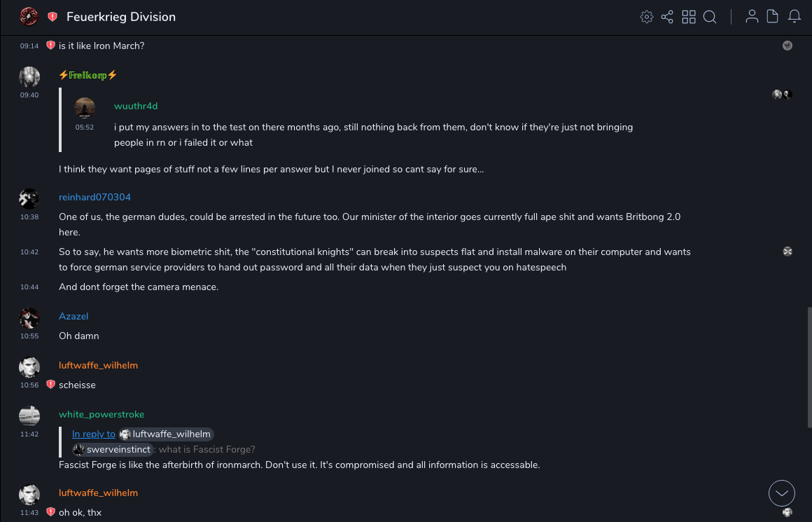The height and width of the screenshot is (522, 812).
Task: Click wuuthr4d avatar in quoted message
Action: [x=85, y=108]
